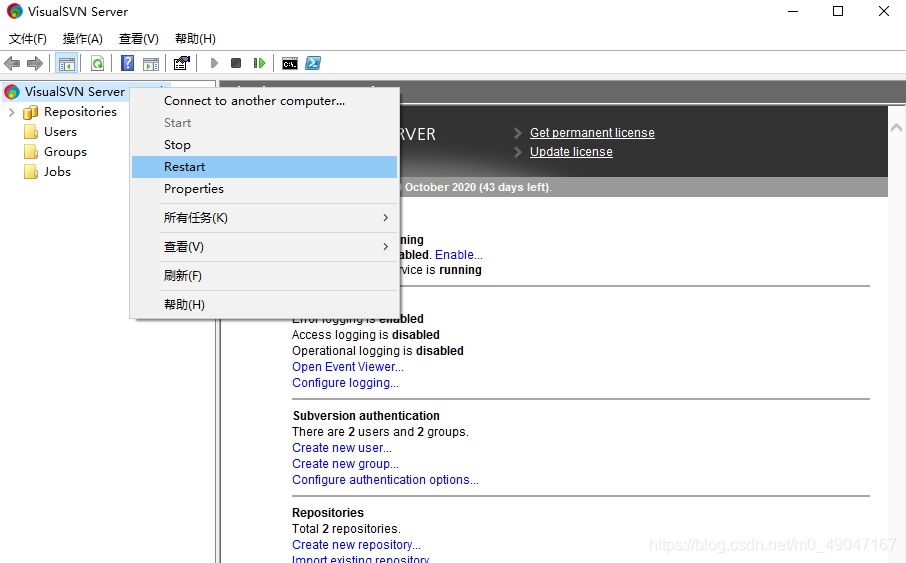Click the Refresh toolbar icon
Viewport: 906px width, 563px height.
point(98,63)
